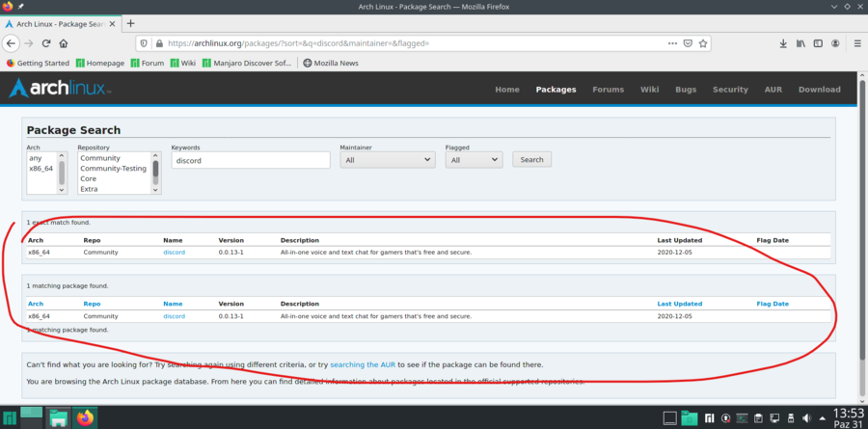
Task: Expand the Flagged dropdown
Action: 474,160
